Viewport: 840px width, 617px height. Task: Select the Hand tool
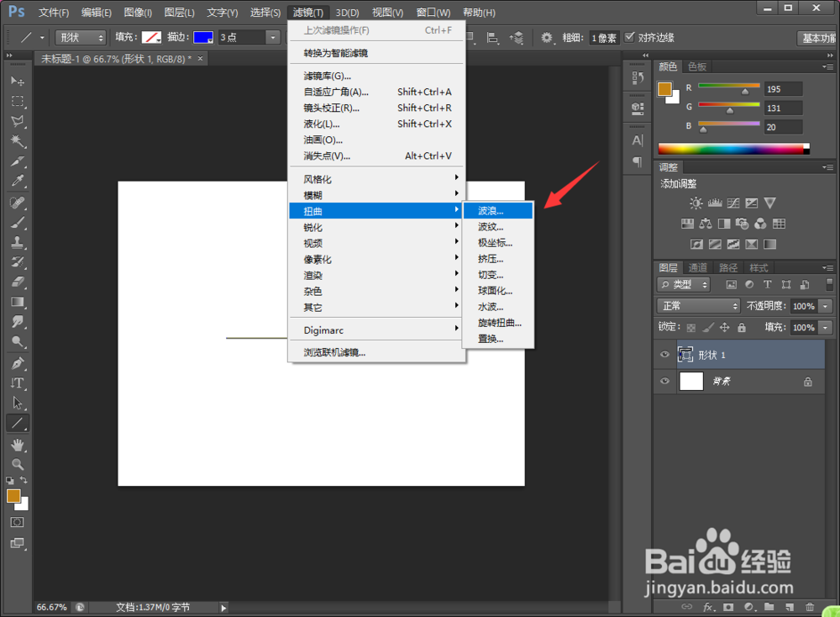click(x=17, y=445)
